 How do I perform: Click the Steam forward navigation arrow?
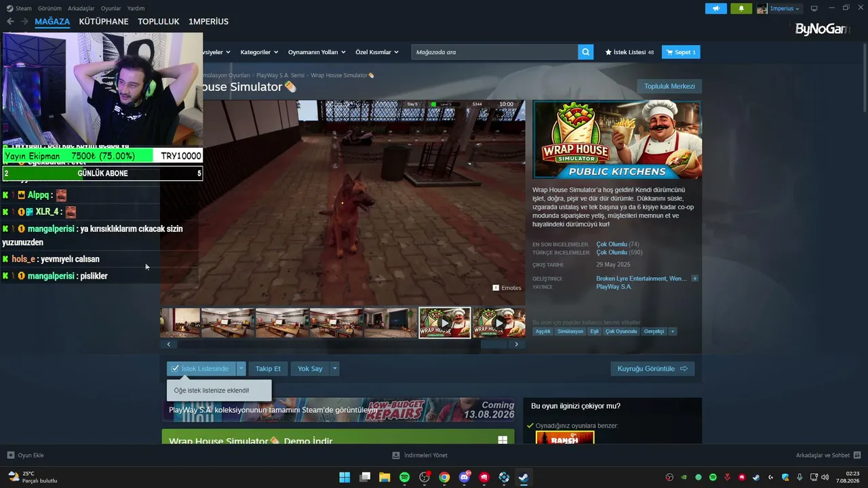pos(24,22)
